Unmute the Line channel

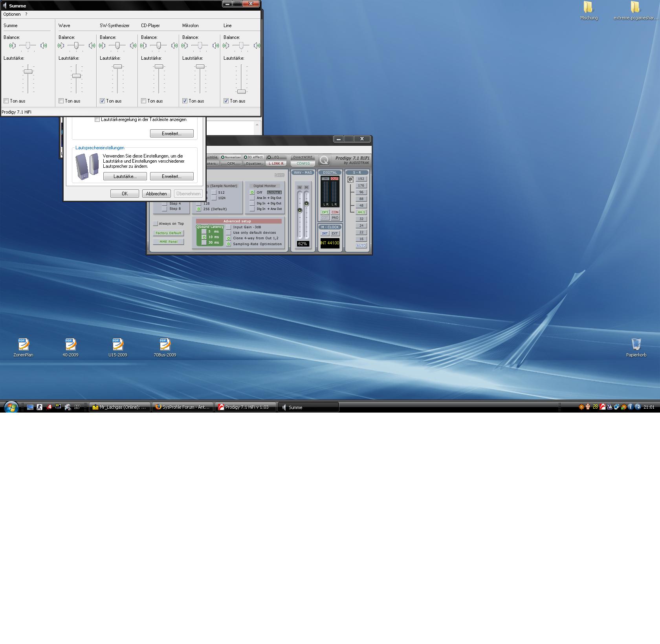tap(226, 101)
